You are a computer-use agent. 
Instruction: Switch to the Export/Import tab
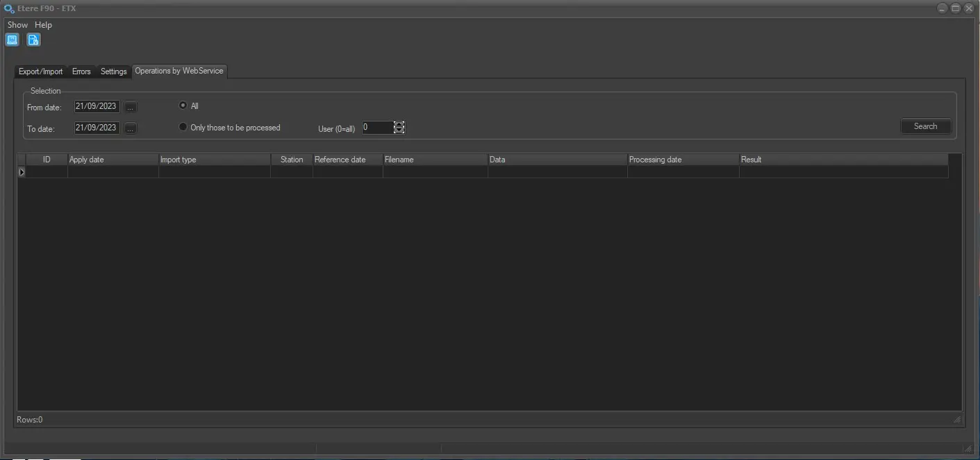click(40, 71)
